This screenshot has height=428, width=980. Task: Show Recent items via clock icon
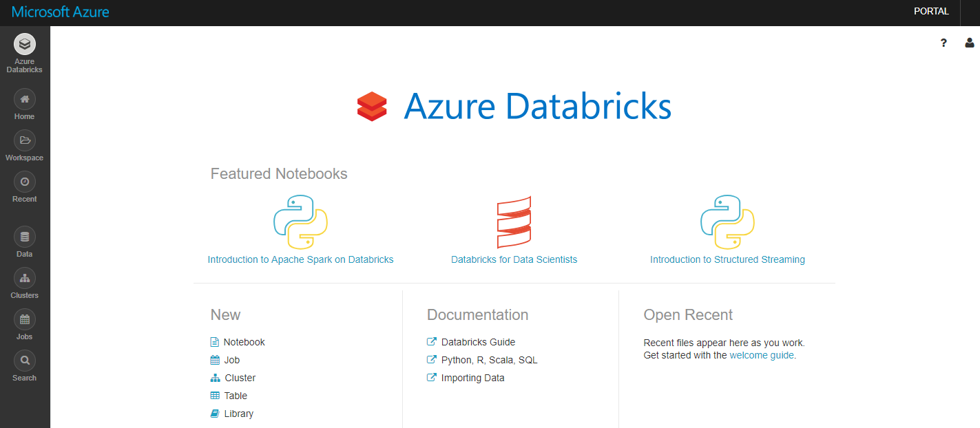tap(25, 182)
